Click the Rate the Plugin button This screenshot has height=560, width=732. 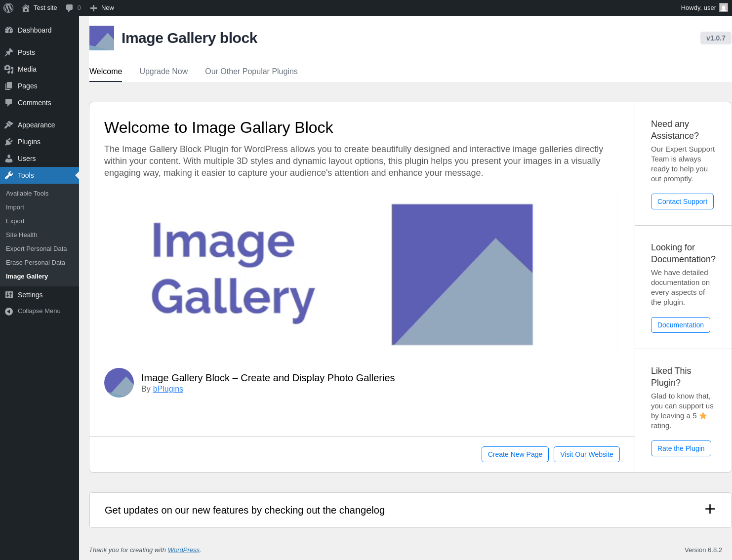pyautogui.click(x=681, y=448)
